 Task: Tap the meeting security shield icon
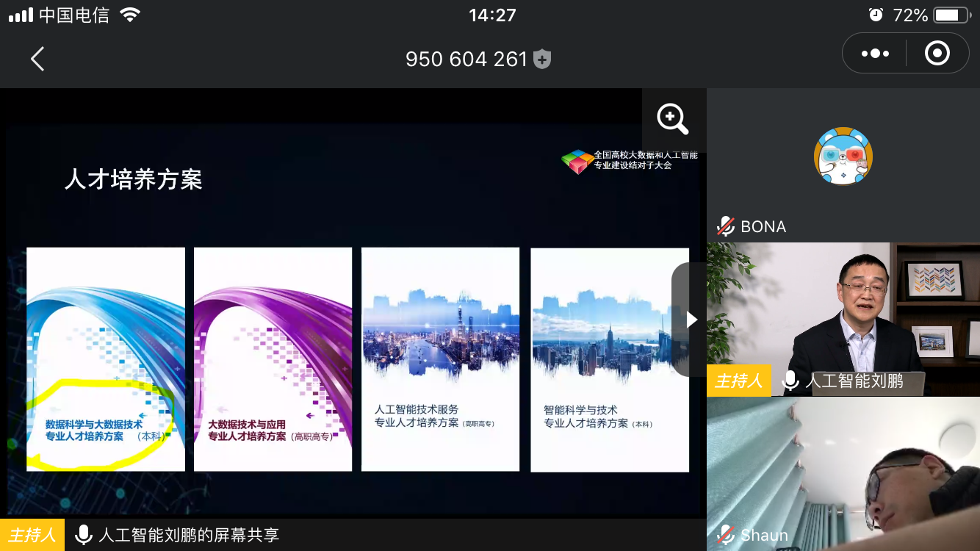pos(542,59)
